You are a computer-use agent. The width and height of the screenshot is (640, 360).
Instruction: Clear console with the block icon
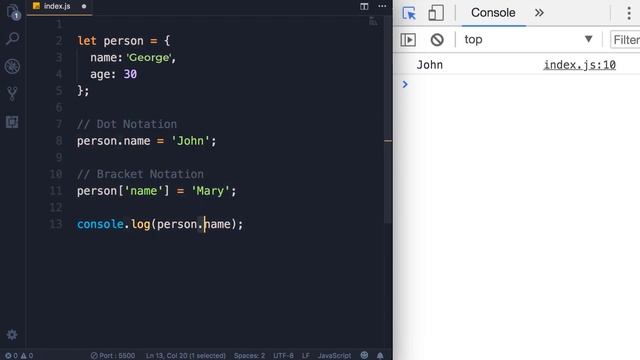(x=437, y=40)
